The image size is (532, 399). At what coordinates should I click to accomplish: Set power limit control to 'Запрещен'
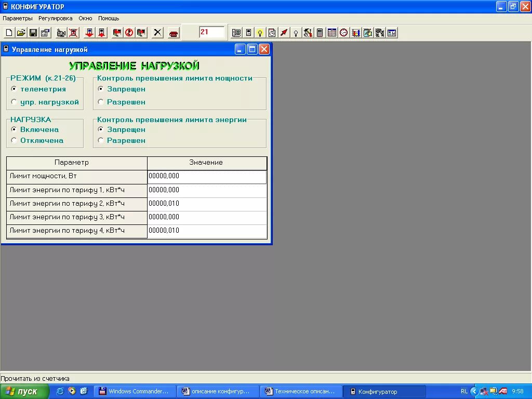click(101, 89)
